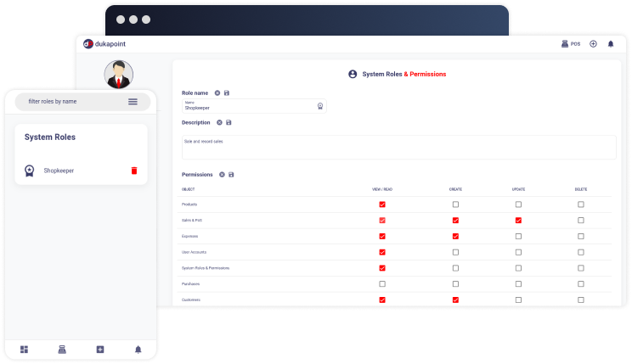Open notifications bell in top bar
Screen dimensions: 632x364
611,44
